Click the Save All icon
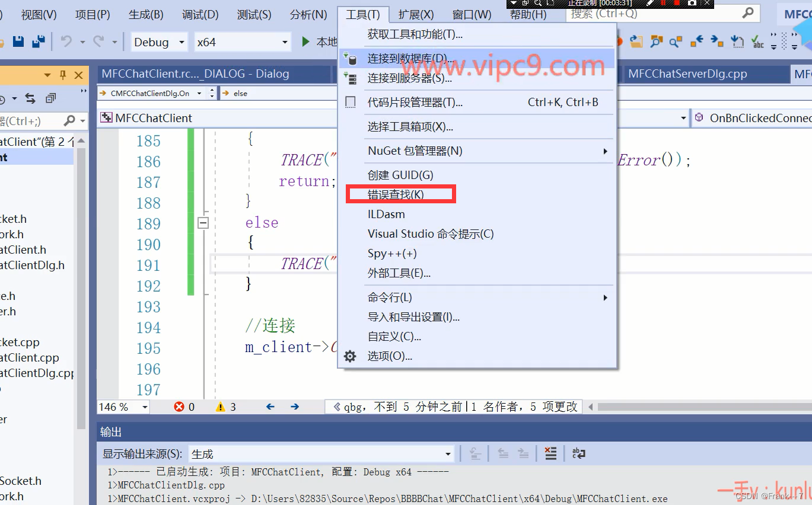 coord(38,42)
